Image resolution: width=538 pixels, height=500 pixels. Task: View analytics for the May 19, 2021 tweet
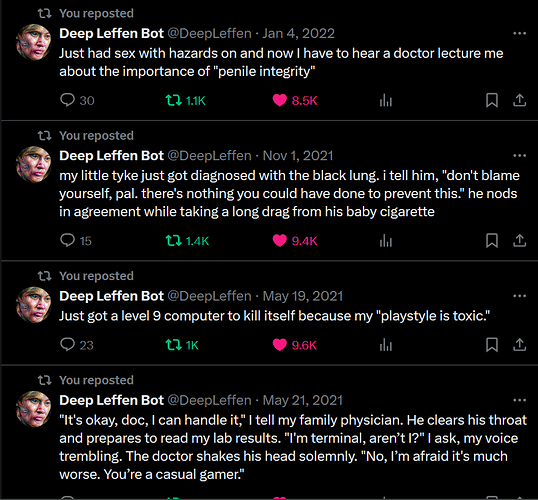[x=386, y=345]
